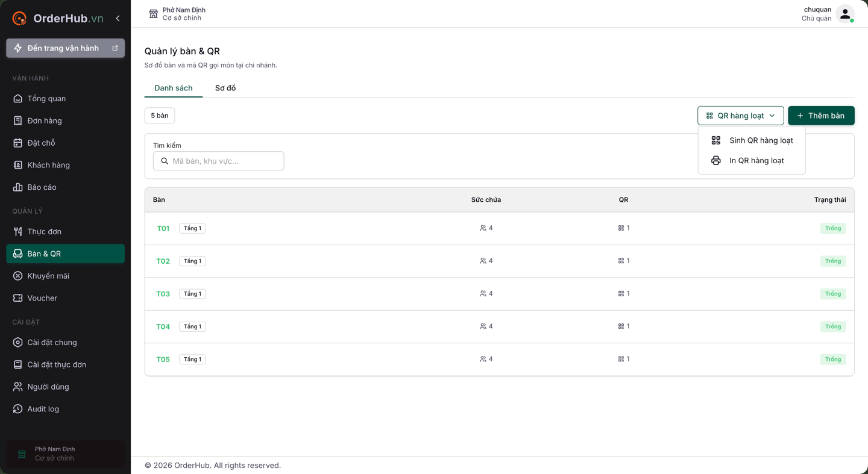Click the QR count icon in row T01

[x=621, y=228]
